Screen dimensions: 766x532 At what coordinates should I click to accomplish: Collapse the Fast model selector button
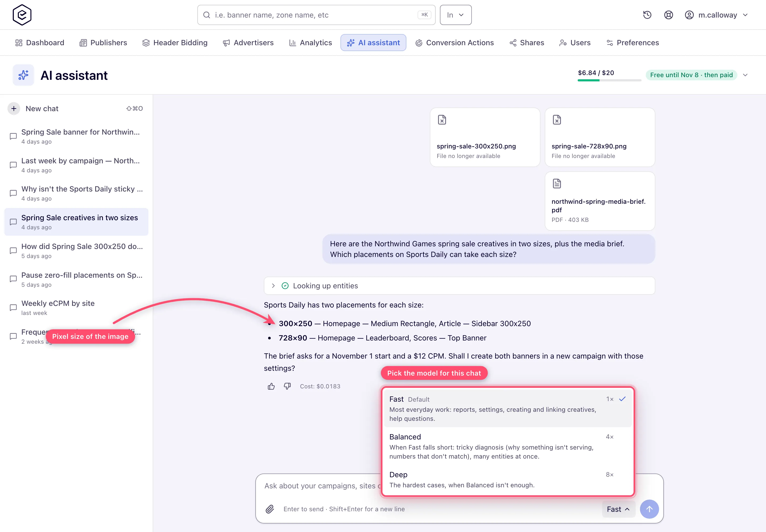[x=618, y=509]
